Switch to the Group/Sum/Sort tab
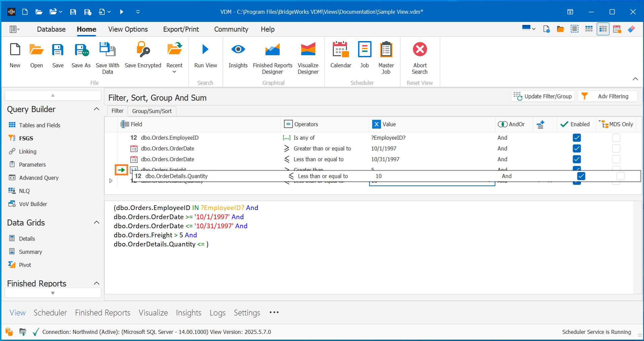 click(x=152, y=111)
